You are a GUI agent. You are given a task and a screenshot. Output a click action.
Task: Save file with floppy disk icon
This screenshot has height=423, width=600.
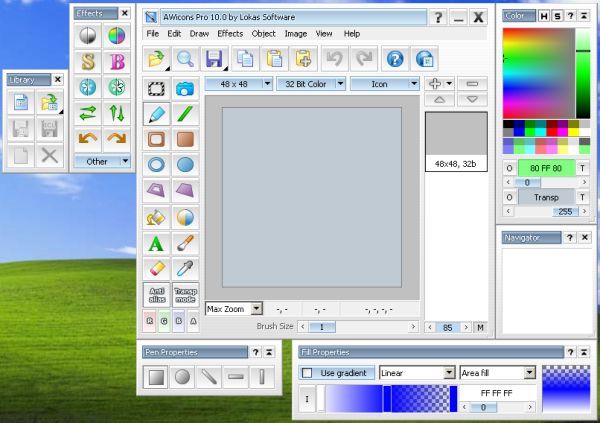pyautogui.click(x=214, y=59)
